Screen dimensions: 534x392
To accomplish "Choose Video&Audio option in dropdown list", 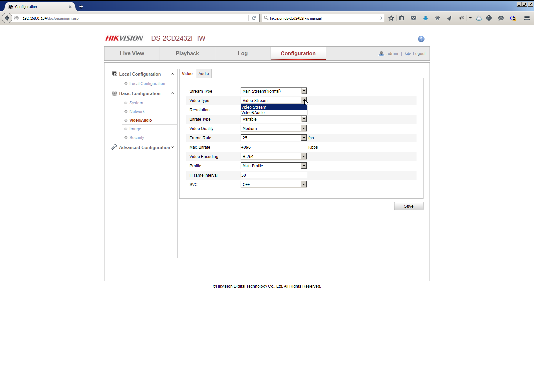I will click(x=274, y=113).
